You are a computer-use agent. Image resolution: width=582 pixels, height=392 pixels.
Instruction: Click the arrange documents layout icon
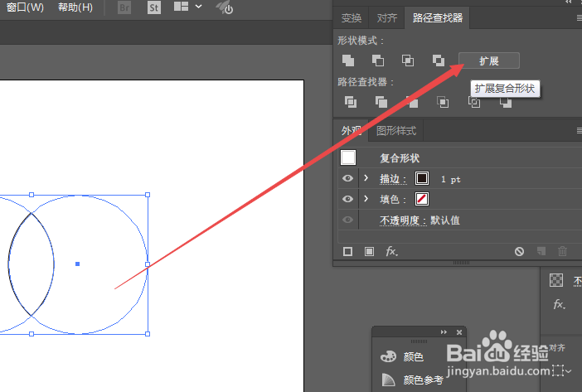(181, 7)
